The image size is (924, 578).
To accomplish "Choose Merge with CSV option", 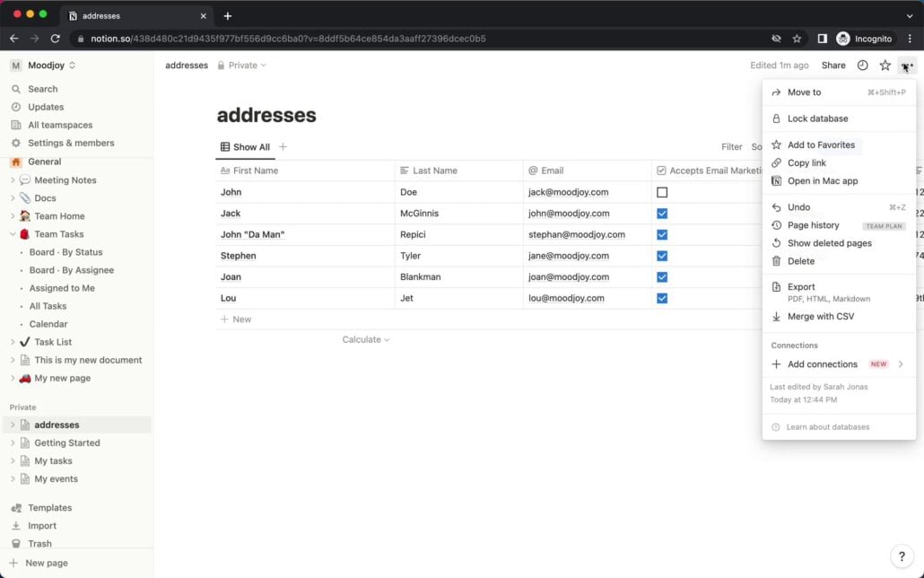I will 820,317.
